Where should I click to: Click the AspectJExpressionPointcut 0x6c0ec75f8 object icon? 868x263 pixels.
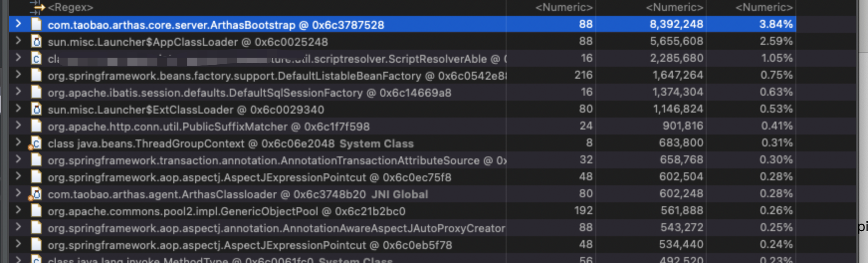[x=36, y=177]
